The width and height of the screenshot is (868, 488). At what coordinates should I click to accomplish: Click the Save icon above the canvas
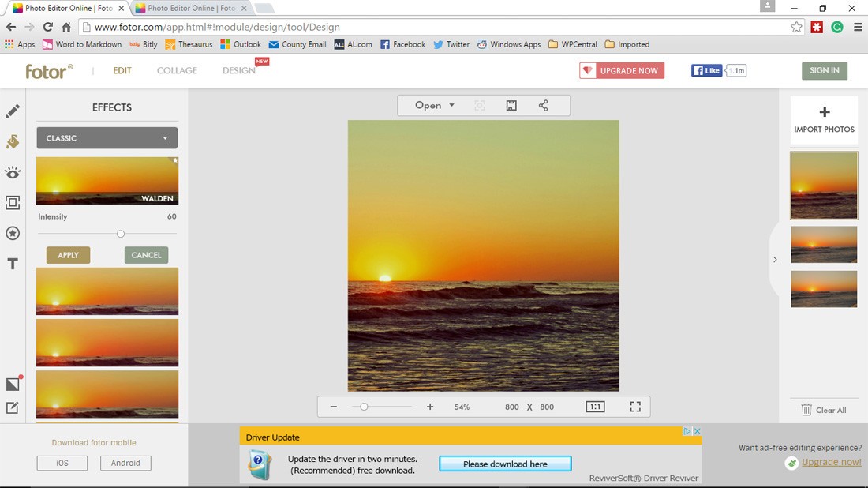(511, 104)
